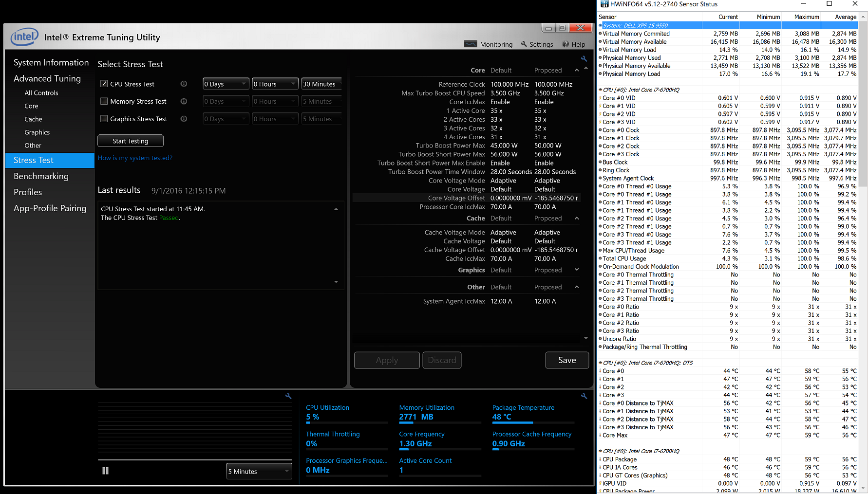Open Monitoring view icon

[470, 44]
